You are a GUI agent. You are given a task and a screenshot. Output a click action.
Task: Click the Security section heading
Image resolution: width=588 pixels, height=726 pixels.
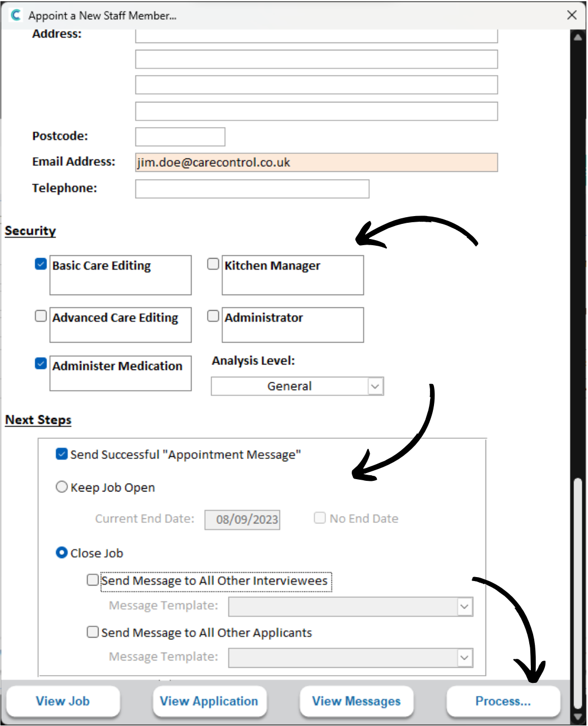[x=30, y=231]
